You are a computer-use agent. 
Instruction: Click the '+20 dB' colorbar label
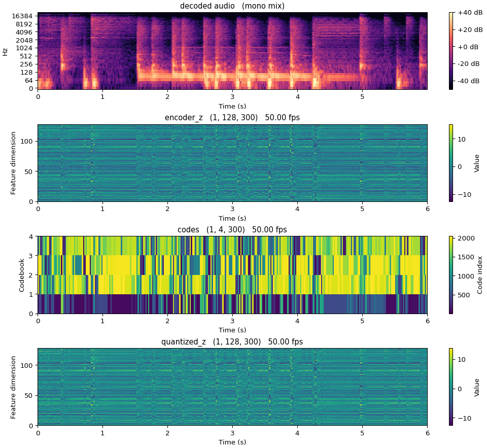click(470, 30)
